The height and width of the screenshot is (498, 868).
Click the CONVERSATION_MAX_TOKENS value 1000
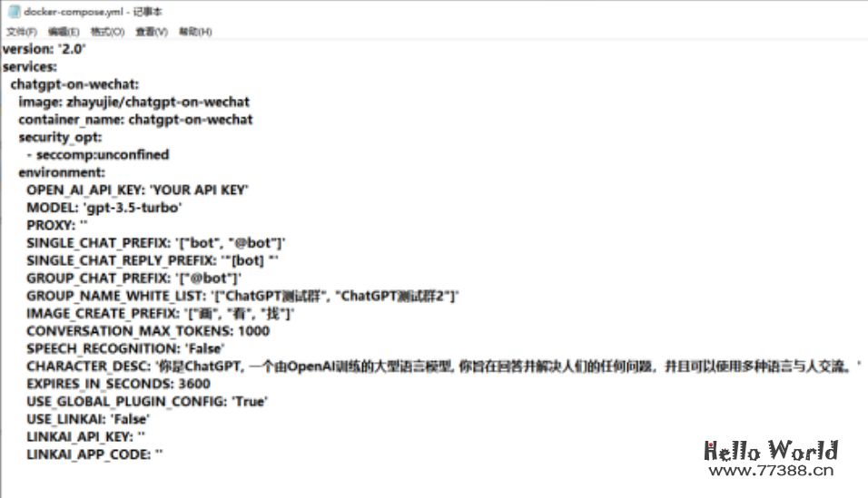point(254,331)
